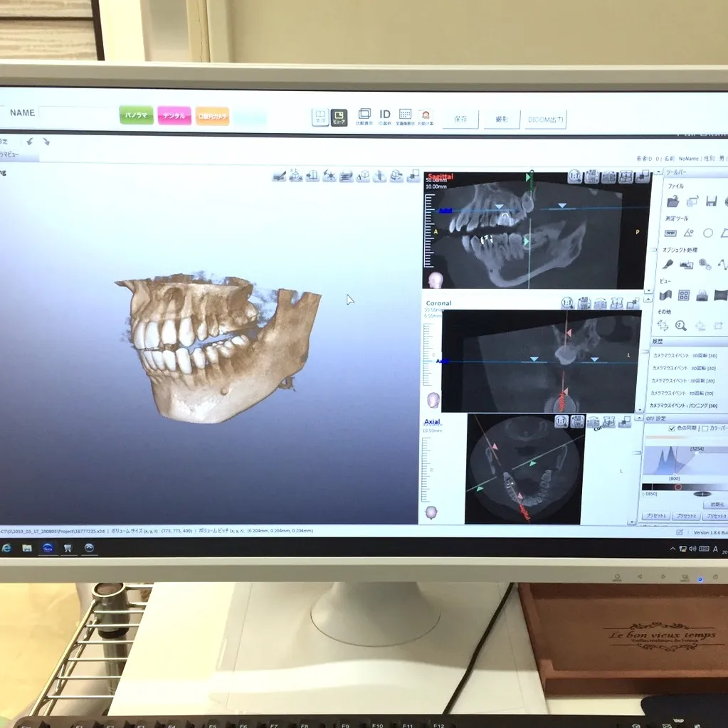Click the プリセット1 preset button

(x=655, y=516)
